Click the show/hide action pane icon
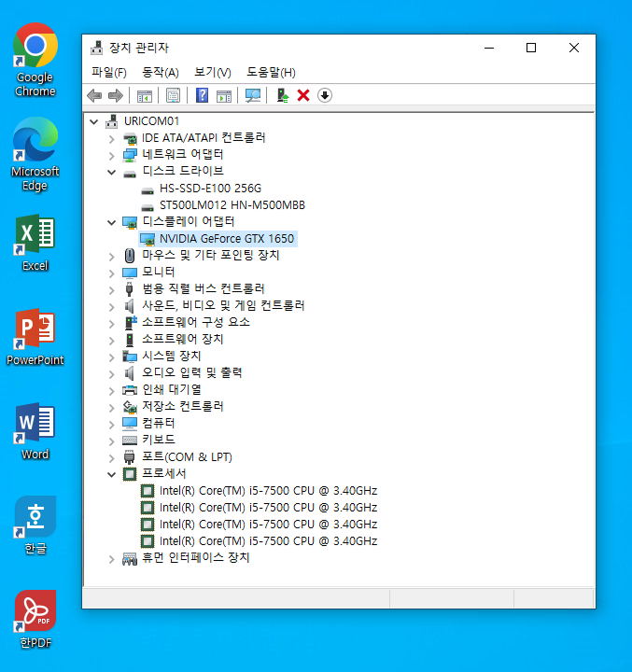632x672 pixels. (224, 96)
